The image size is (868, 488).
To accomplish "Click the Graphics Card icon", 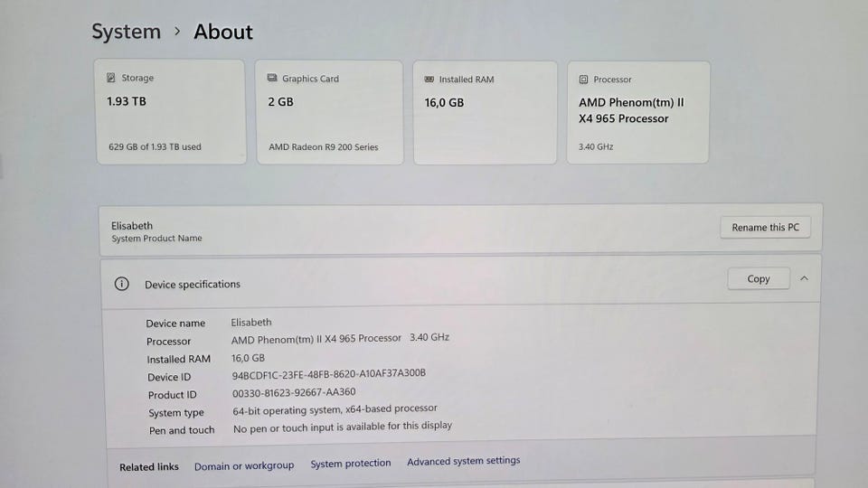I will tap(272, 78).
